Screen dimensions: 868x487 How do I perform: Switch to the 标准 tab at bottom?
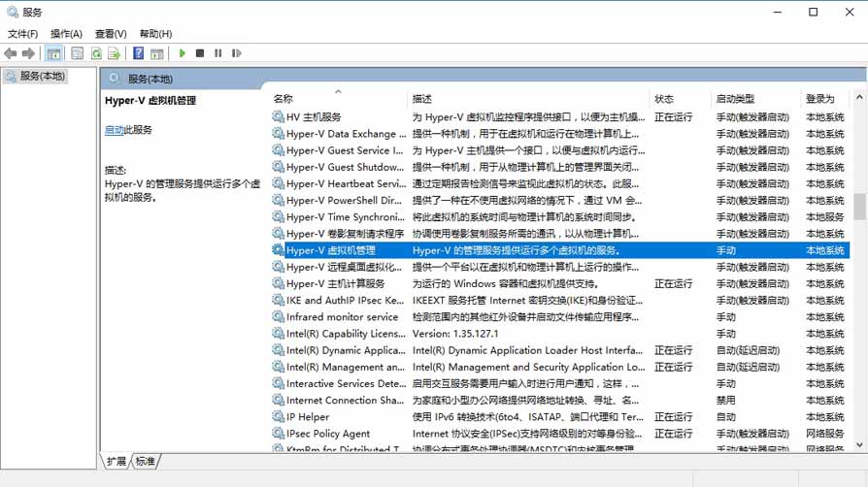[146, 462]
